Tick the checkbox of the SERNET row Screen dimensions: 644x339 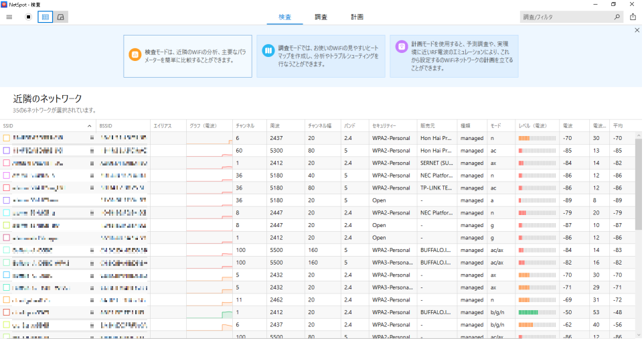coord(7,163)
